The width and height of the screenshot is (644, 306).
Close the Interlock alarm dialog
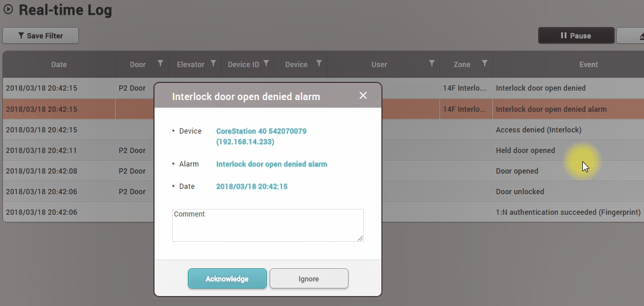pos(363,95)
